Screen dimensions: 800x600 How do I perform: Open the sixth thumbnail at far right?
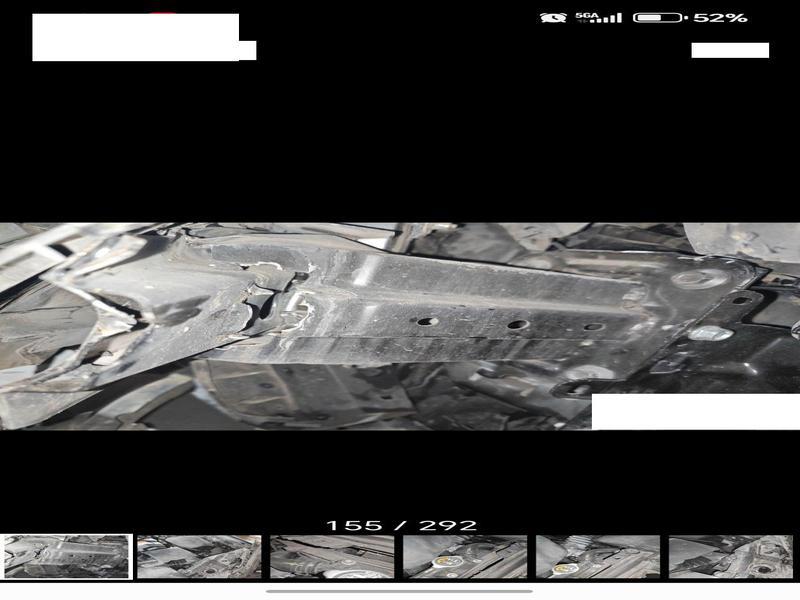click(731, 556)
